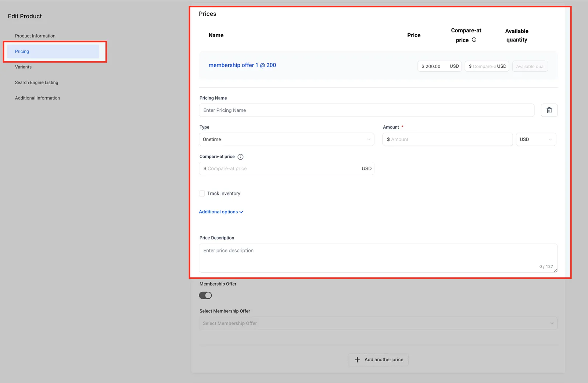Click the info icon next to Compare-at price label
This screenshot has height=383, width=588.
(x=240, y=157)
